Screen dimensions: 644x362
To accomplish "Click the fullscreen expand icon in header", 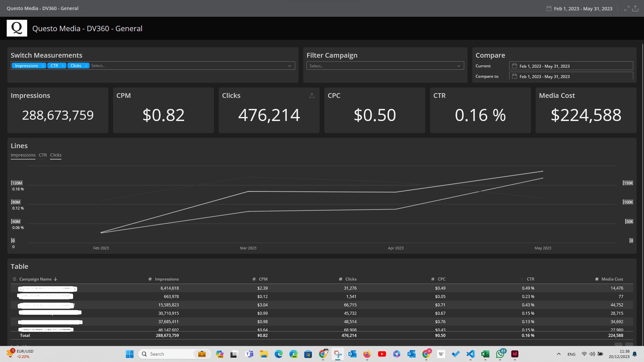I will 627,8.
